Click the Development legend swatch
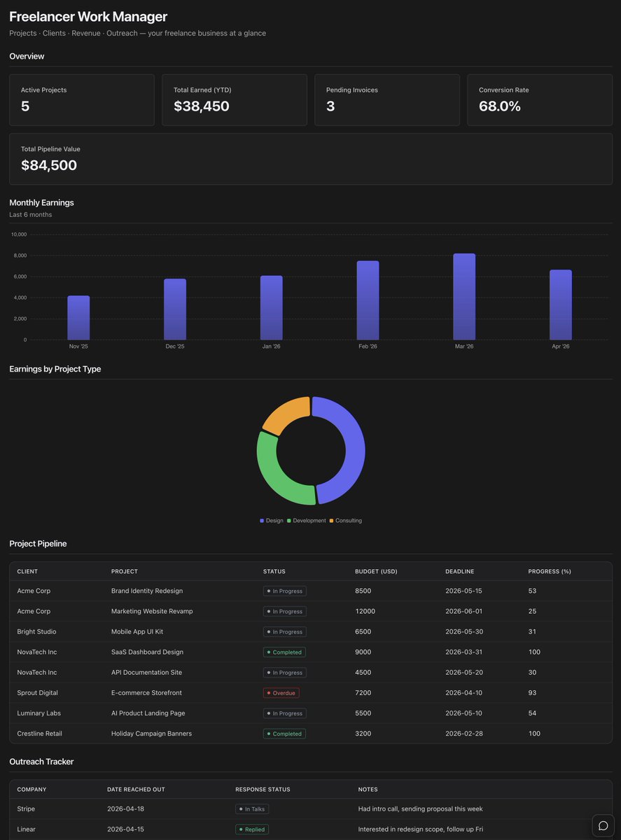Viewport: 621px width, 840px height. point(289,521)
